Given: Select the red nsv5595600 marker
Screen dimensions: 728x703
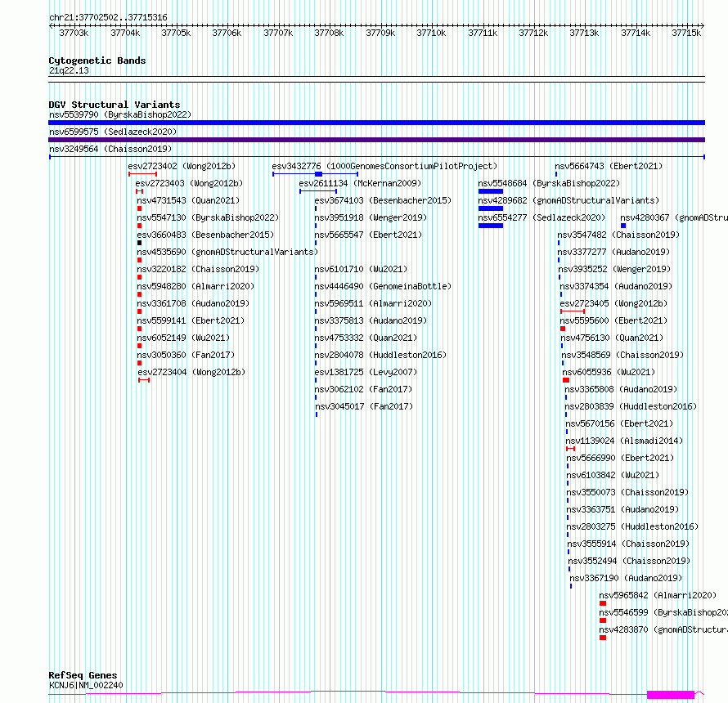Looking at the screenshot, I should pyautogui.click(x=563, y=329).
